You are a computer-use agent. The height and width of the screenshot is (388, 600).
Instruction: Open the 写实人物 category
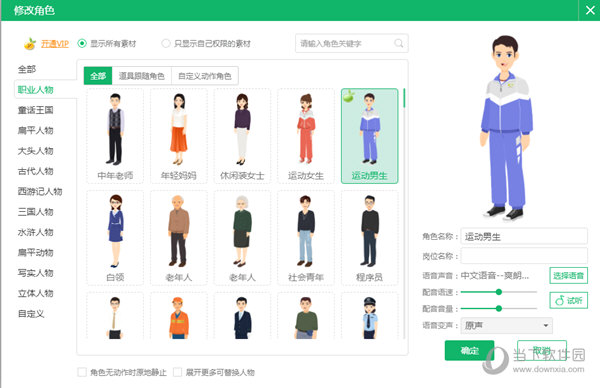(x=36, y=273)
